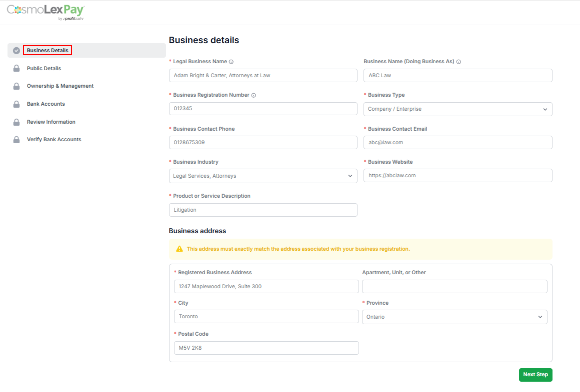The image size is (580, 392).
Task: Click the address match warning text
Action: (298, 249)
